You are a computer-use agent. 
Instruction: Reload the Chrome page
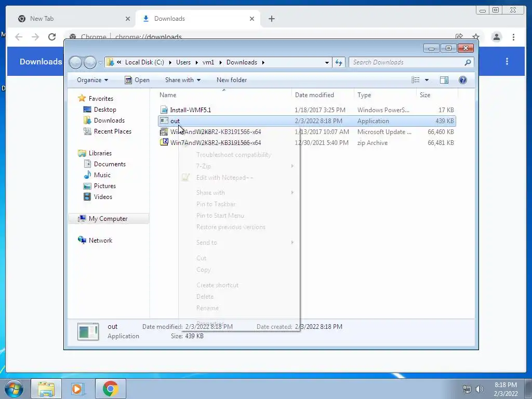pyautogui.click(x=51, y=37)
